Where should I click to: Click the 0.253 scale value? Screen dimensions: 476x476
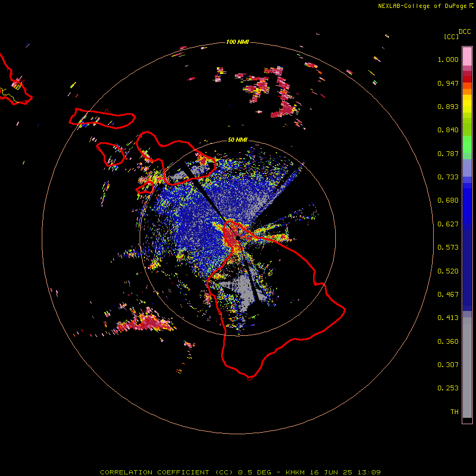click(448, 388)
